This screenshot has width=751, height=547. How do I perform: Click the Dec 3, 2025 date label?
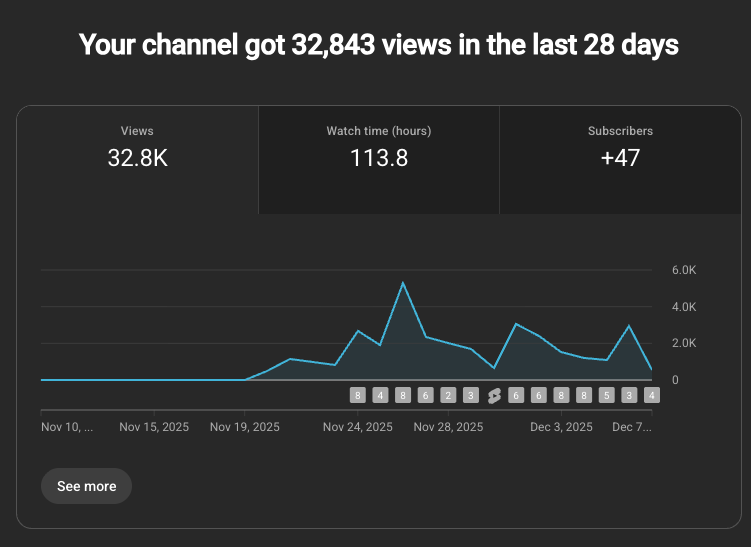561,427
